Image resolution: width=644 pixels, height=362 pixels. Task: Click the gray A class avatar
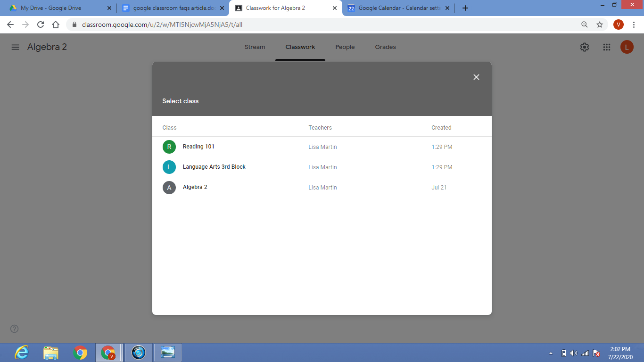tap(169, 187)
